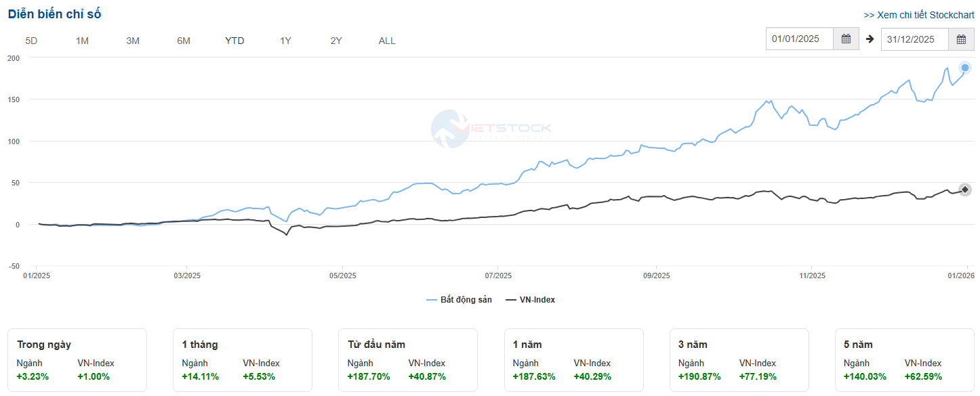Click the Trong ngày performance card
The image size is (980, 396).
coord(77,360)
